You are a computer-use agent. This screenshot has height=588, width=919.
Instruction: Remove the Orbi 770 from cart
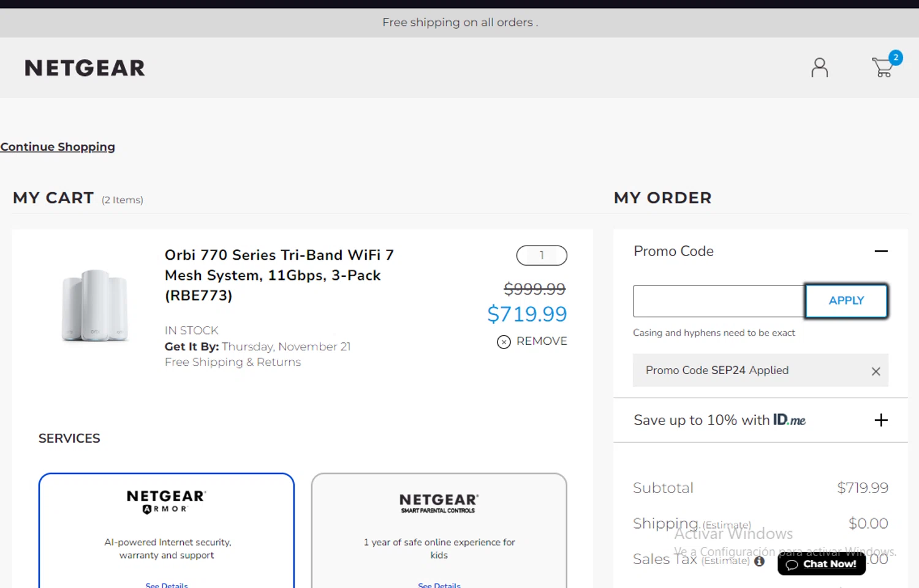pos(532,341)
